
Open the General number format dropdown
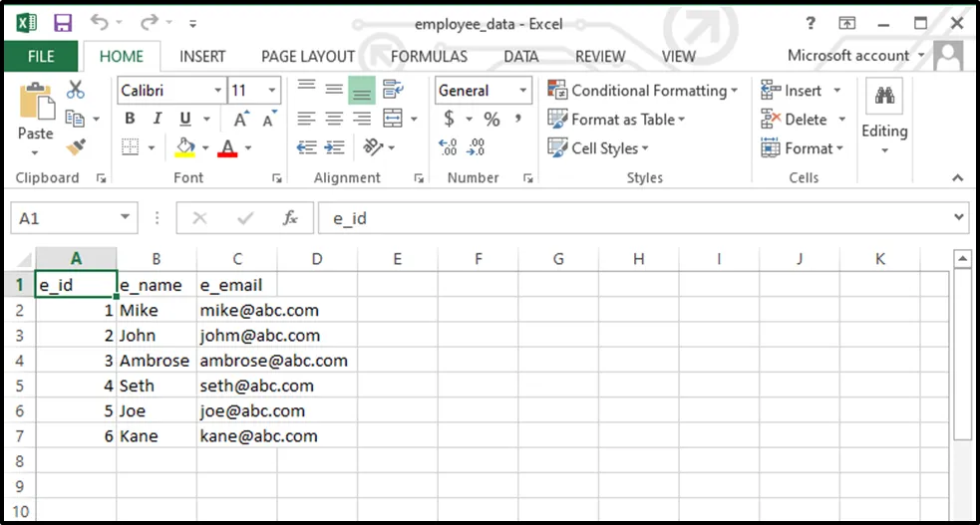(523, 91)
